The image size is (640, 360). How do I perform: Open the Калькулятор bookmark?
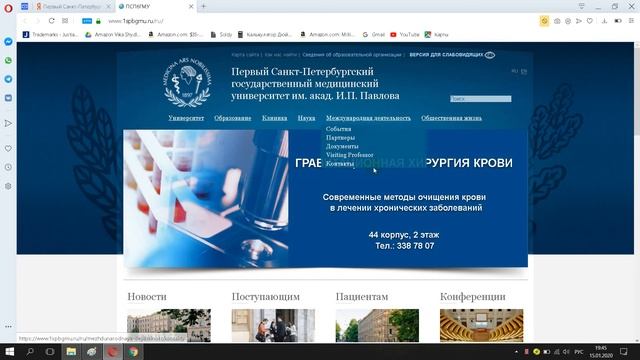click(x=264, y=35)
